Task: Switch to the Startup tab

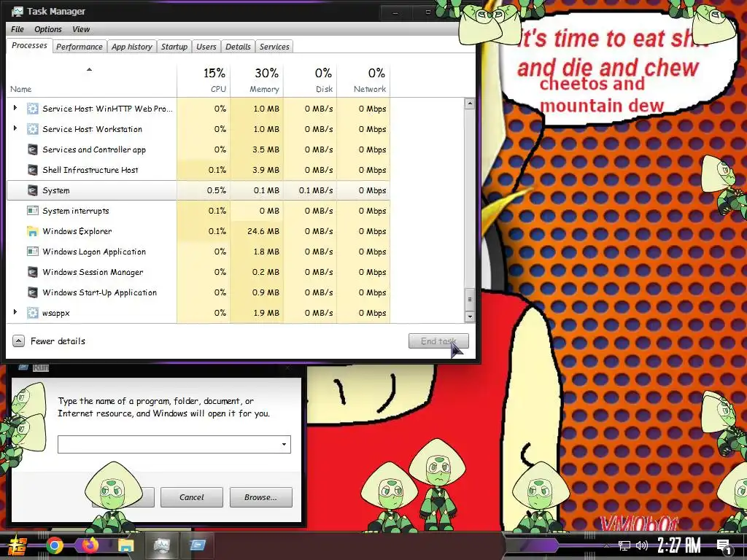Action: click(x=174, y=47)
